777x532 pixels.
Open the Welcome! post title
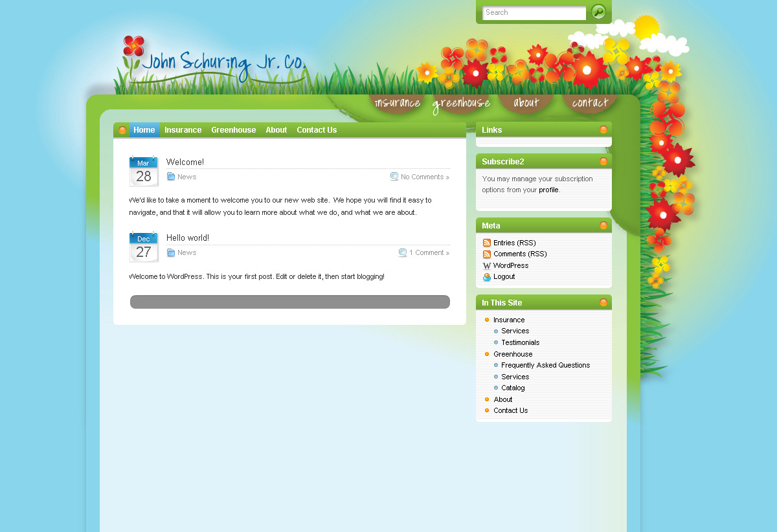click(185, 162)
